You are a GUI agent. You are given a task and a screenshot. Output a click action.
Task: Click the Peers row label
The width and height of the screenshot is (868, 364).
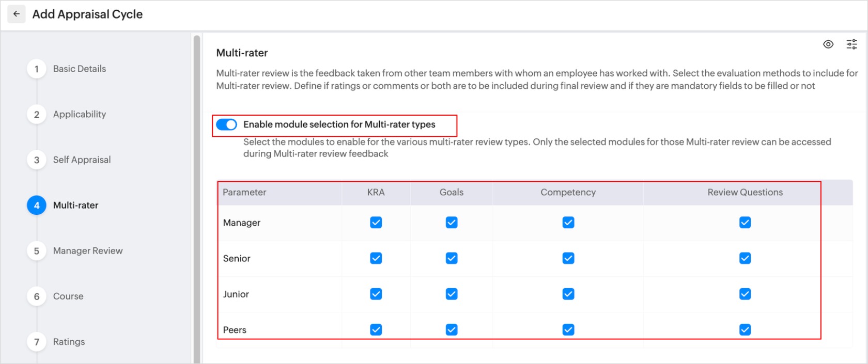pyautogui.click(x=235, y=329)
